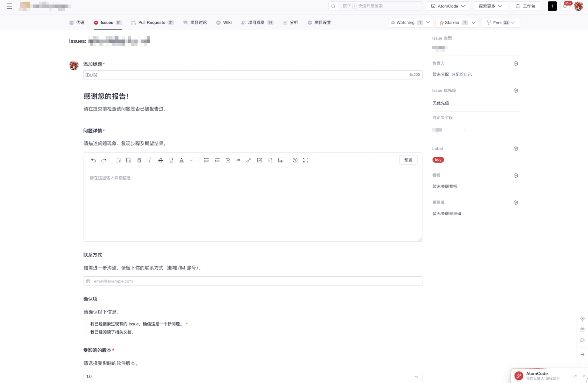Open the Starred dropdown arrow
This screenshot has height=383, width=588.
(474, 23)
